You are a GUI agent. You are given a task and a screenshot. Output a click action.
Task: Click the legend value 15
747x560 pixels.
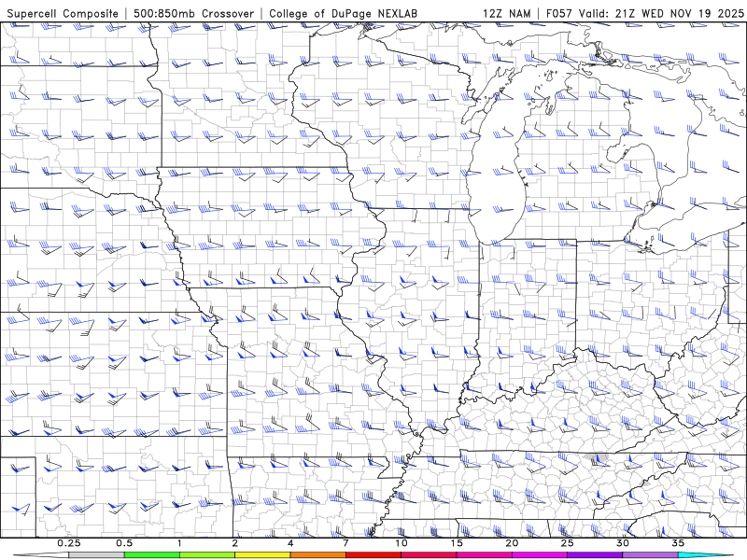(x=457, y=543)
